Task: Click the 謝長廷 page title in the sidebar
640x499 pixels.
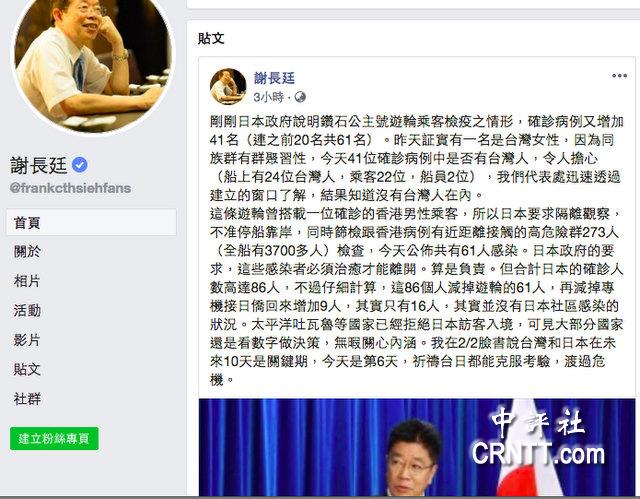Action: (38, 165)
